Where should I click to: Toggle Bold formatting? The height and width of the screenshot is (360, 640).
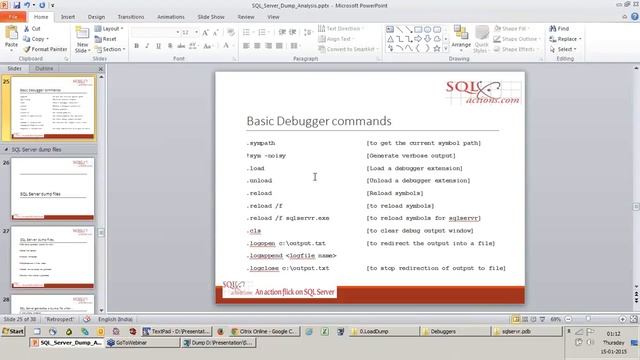point(137,46)
